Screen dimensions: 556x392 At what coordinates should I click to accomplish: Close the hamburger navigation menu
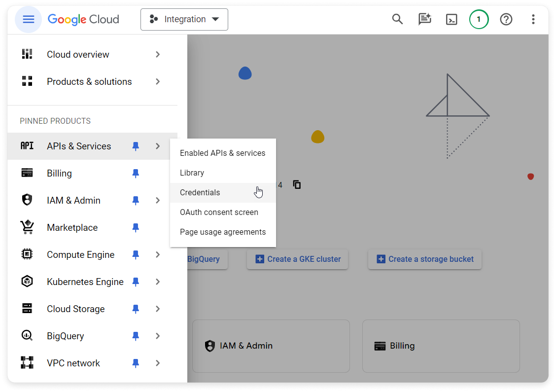click(x=29, y=19)
